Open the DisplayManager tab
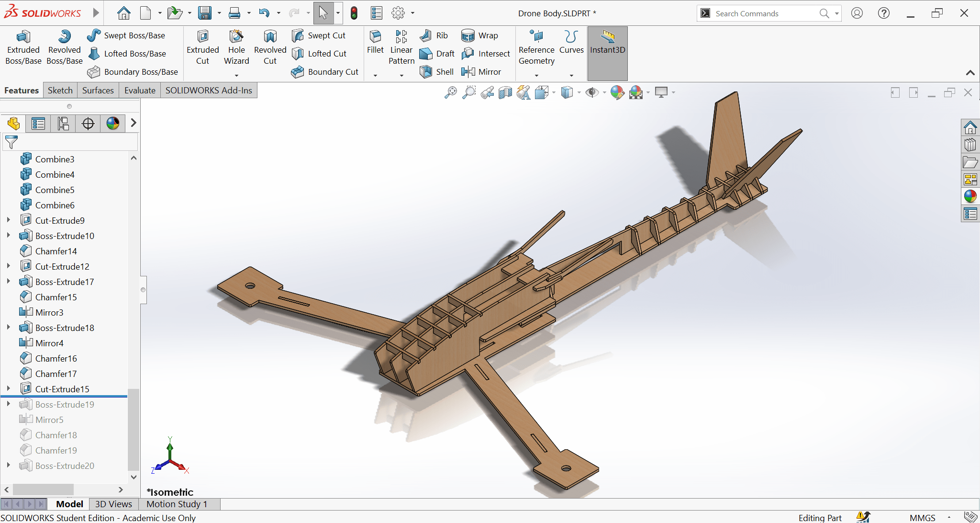The height and width of the screenshot is (523, 980). [113, 124]
